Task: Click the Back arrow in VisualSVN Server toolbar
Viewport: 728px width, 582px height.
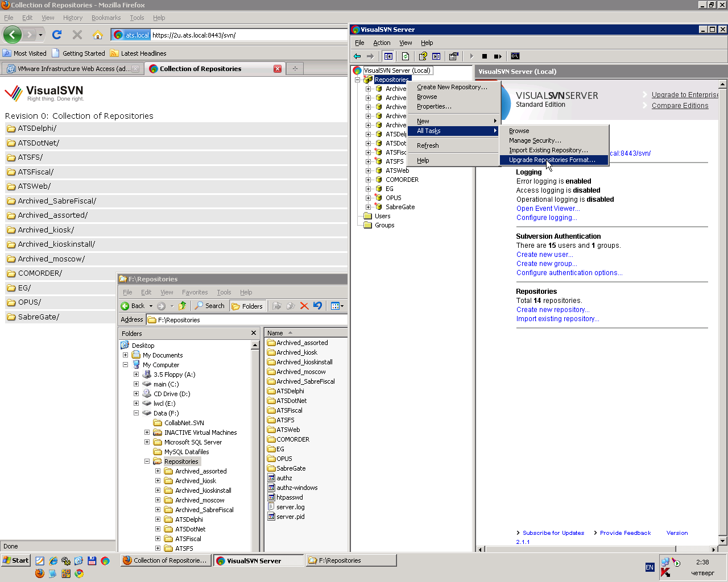Action: 357,56
